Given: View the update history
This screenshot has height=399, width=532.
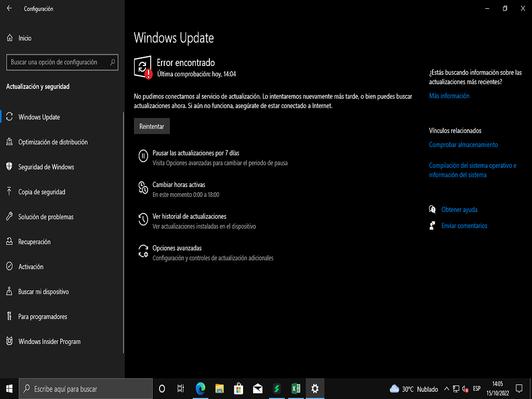Looking at the screenshot, I should point(197,221).
